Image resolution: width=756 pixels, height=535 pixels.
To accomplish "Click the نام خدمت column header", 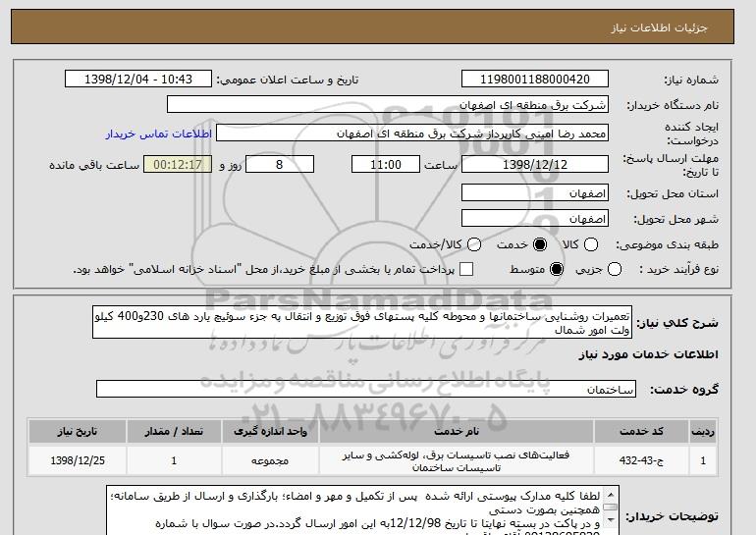I will click(x=457, y=431).
